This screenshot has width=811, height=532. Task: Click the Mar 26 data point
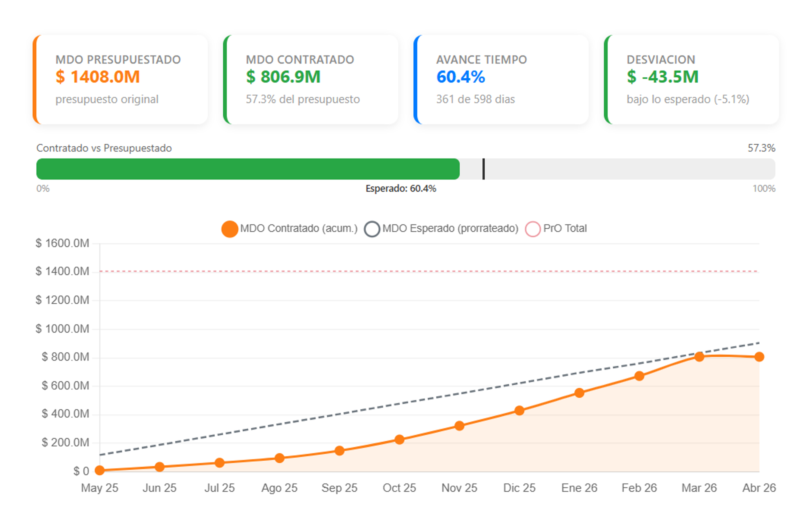point(699,357)
